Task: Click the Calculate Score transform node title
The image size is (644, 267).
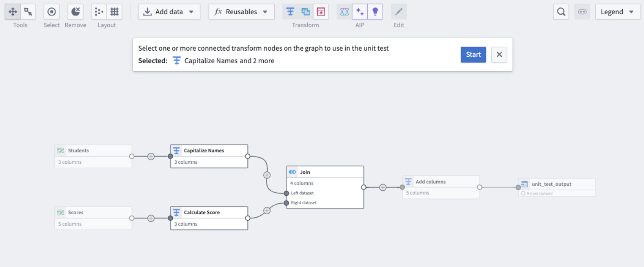Action: coord(202,213)
